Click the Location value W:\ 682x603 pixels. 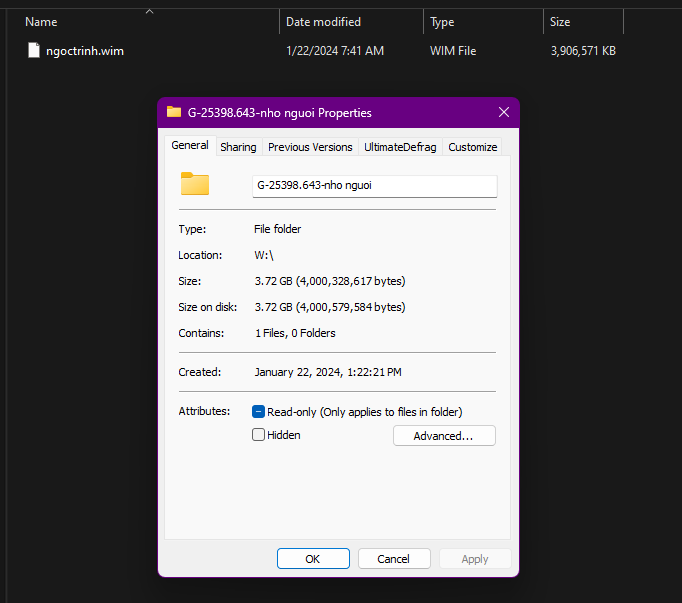(264, 255)
